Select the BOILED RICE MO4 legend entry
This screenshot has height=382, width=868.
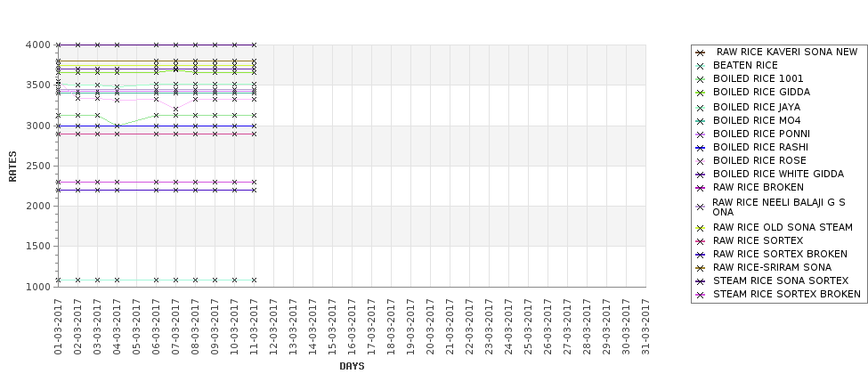pyautogui.click(x=757, y=120)
